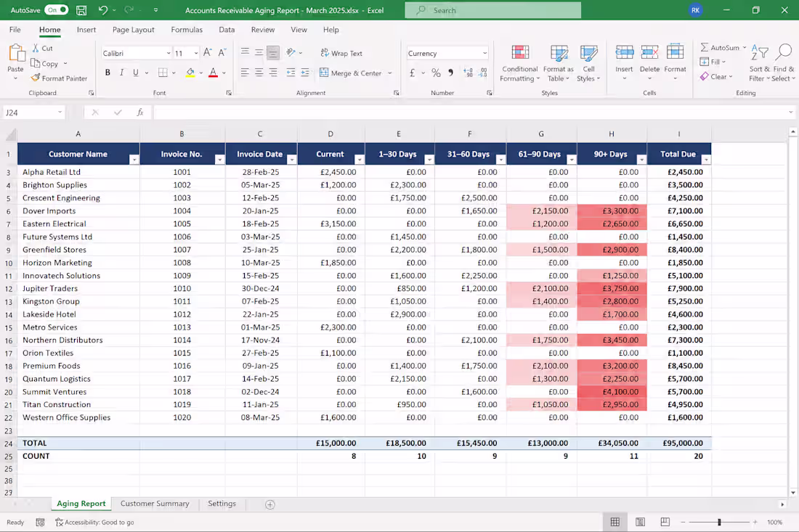
Task: Open the Insert Function fx icon
Action: point(140,112)
